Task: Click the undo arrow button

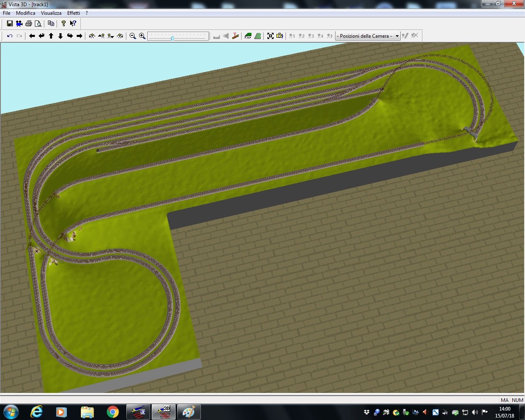Action: 10,36
